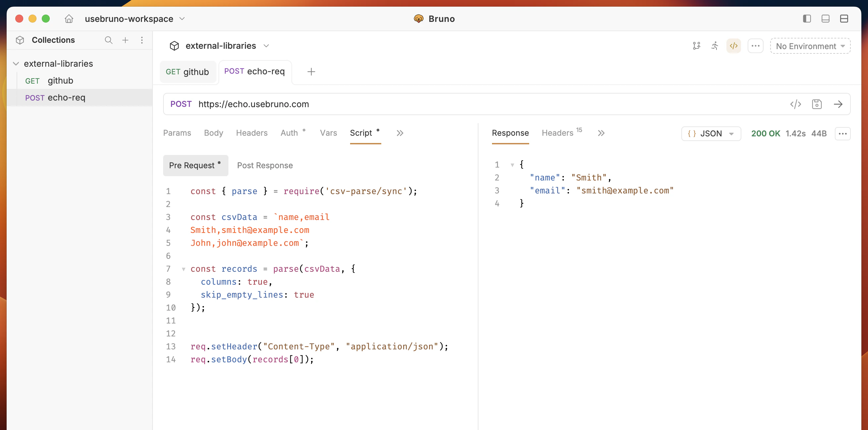Open the sidebar options kebab menu
This screenshot has width=868, height=430.
click(142, 40)
